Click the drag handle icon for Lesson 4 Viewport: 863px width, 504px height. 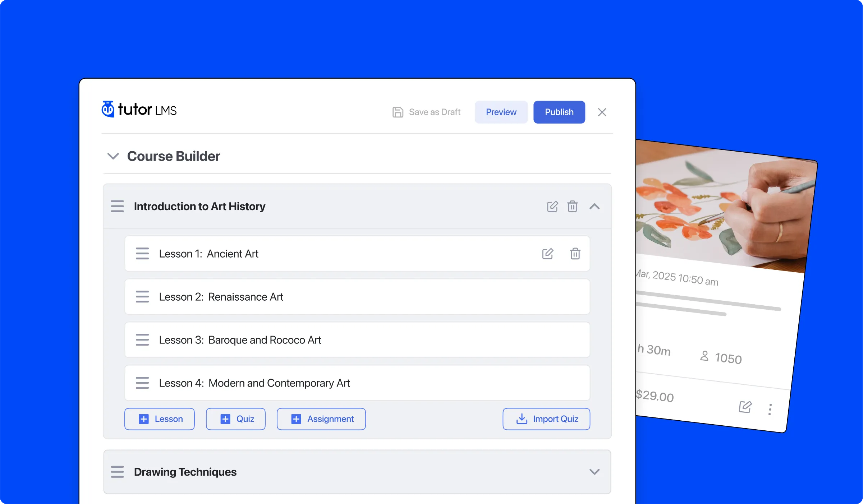142,383
